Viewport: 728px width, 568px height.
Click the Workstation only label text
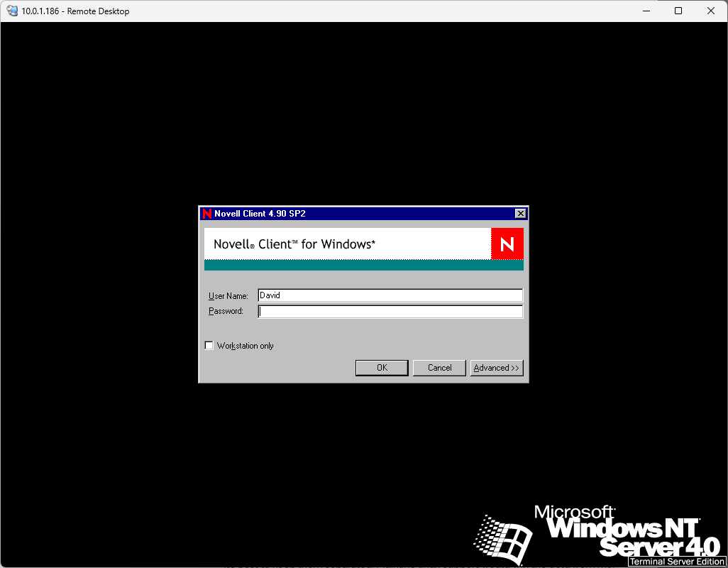245,346
